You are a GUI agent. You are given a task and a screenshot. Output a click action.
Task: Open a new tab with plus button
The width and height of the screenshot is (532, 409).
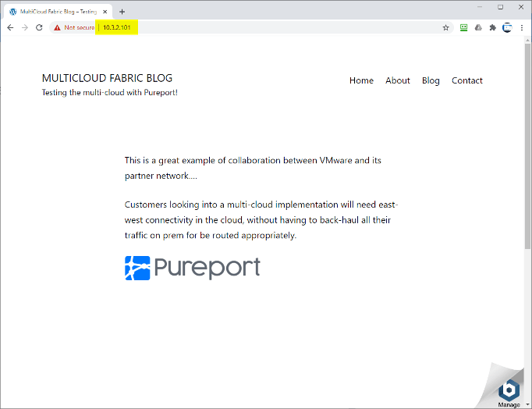pos(122,12)
